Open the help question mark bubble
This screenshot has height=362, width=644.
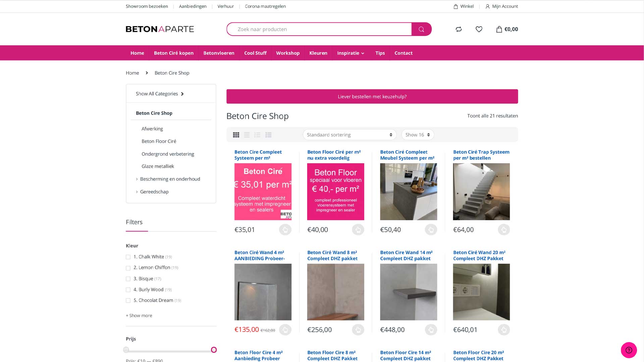pos(629,350)
